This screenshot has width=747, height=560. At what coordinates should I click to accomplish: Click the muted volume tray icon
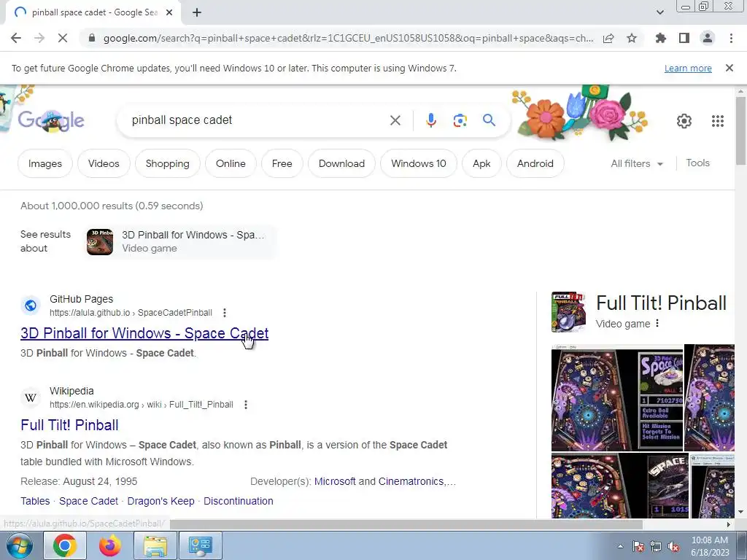pos(673,547)
